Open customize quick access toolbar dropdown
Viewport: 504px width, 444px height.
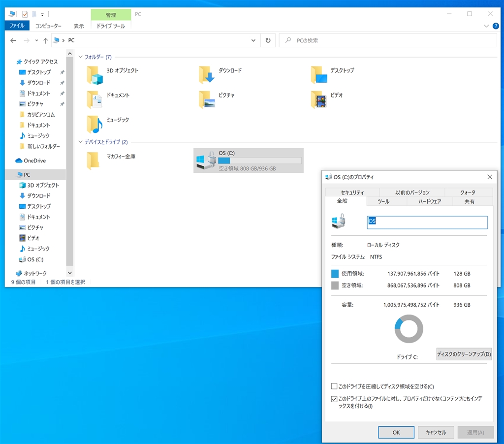click(x=42, y=14)
